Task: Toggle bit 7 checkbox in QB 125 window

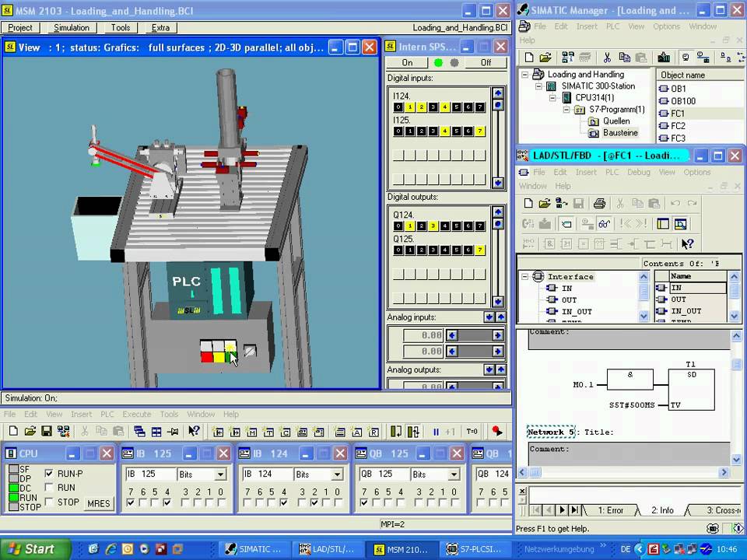Action: 364,502
